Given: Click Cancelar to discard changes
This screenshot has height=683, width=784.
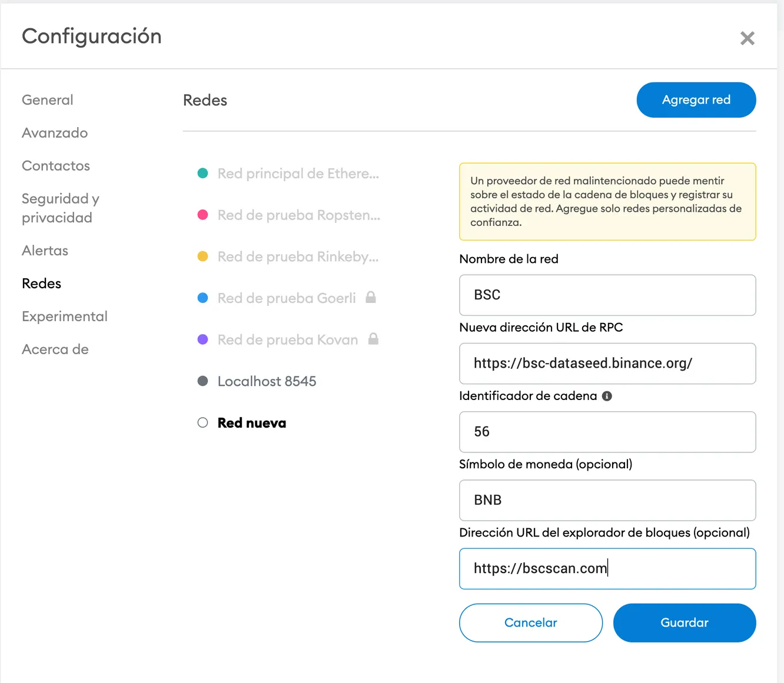Looking at the screenshot, I should (530, 622).
